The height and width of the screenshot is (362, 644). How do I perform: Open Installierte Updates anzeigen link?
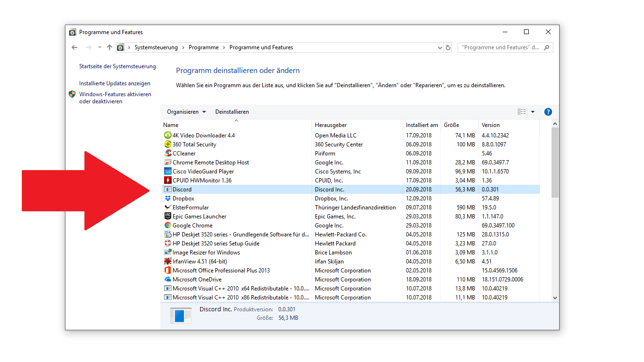(x=115, y=83)
